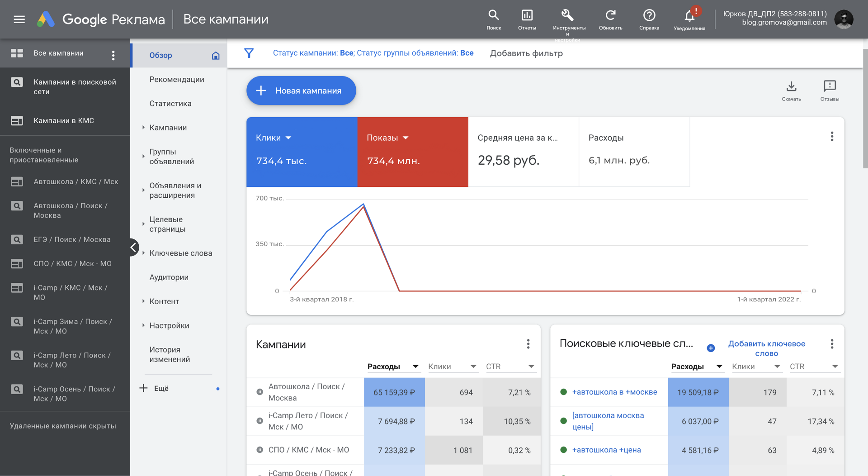
Task: Open История изменений page
Action: (170, 354)
